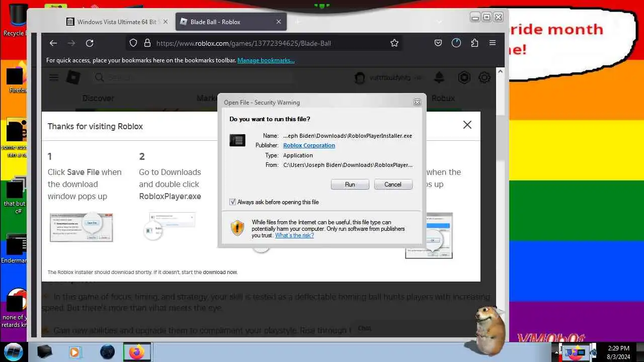The width and height of the screenshot is (644, 362).
Task: Click the vuttftkukfyhfg avatar icon
Action: point(359,78)
